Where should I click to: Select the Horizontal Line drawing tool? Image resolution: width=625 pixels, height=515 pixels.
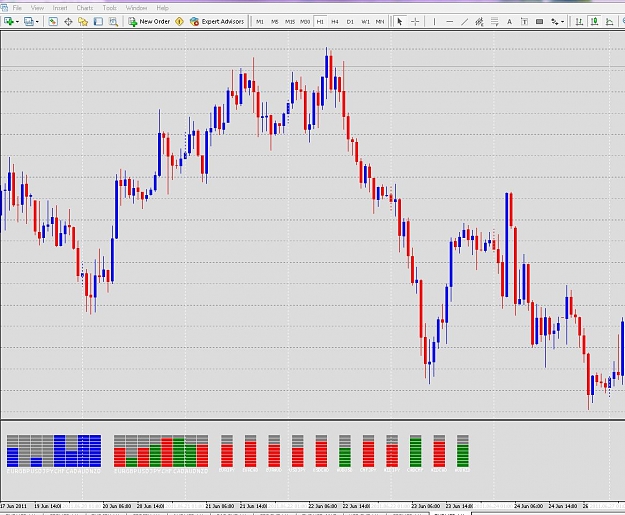coord(450,22)
